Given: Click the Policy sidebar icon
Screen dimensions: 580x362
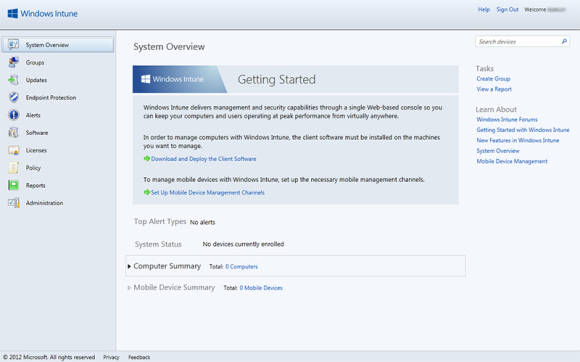Looking at the screenshot, I should tap(13, 168).
